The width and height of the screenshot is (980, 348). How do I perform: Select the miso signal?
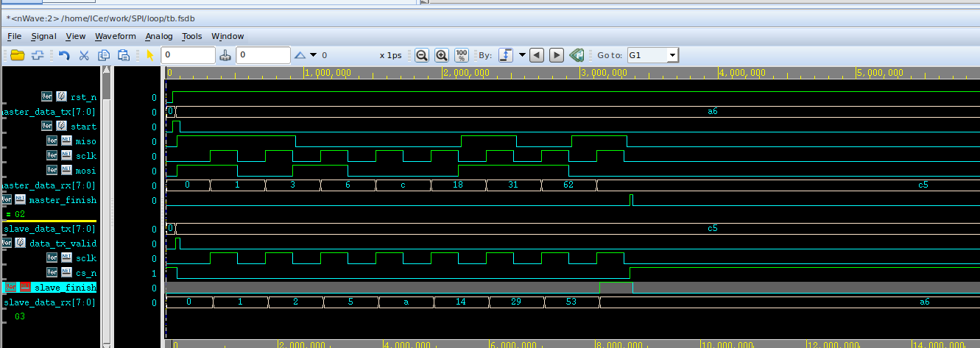pyautogui.click(x=85, y=141)
